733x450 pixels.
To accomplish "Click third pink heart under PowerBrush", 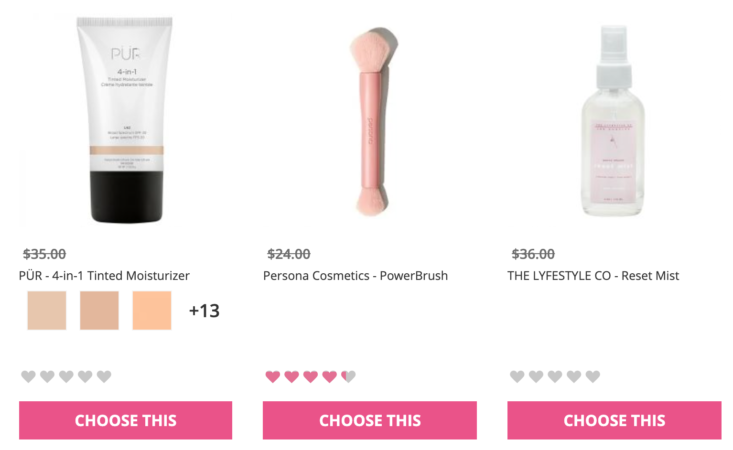I will pyautogui.click(x=310, y=376).
